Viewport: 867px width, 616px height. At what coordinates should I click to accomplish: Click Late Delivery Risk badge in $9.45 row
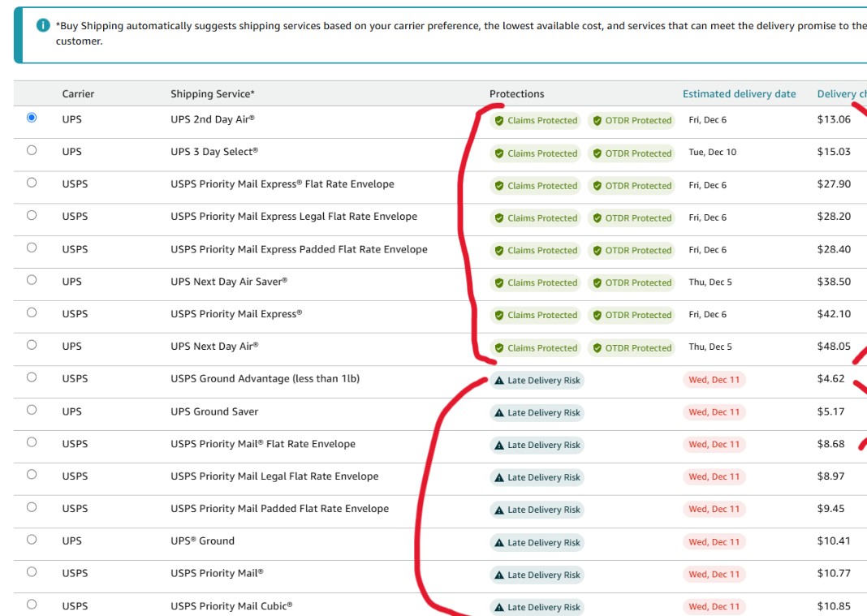tap(537, 510)
